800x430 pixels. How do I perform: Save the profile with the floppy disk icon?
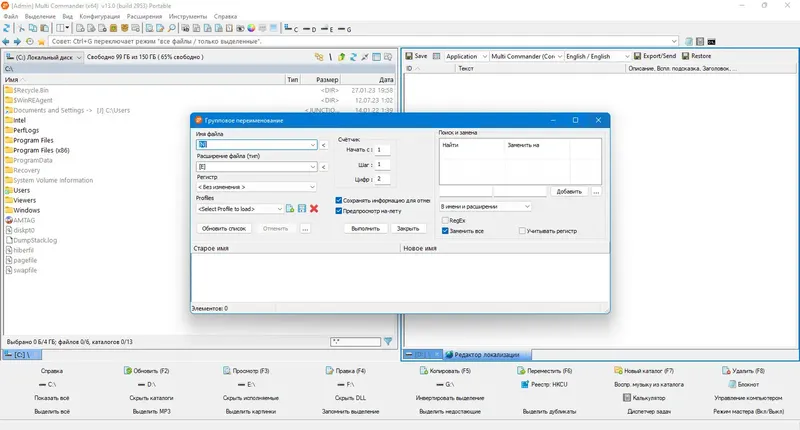point(302,208)
